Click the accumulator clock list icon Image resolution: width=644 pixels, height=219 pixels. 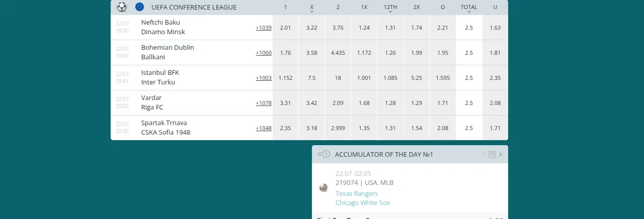click(x=324, y=154)
